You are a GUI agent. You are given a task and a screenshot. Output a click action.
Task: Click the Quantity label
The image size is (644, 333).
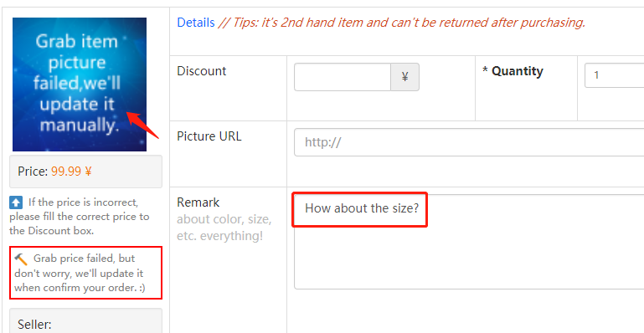pyautogui.click(x=513, y=71)
